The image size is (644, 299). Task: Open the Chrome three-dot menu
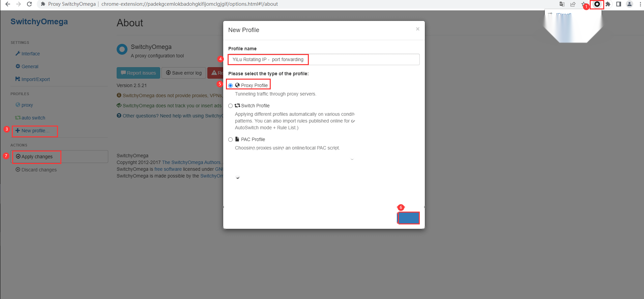coord(640,4)
